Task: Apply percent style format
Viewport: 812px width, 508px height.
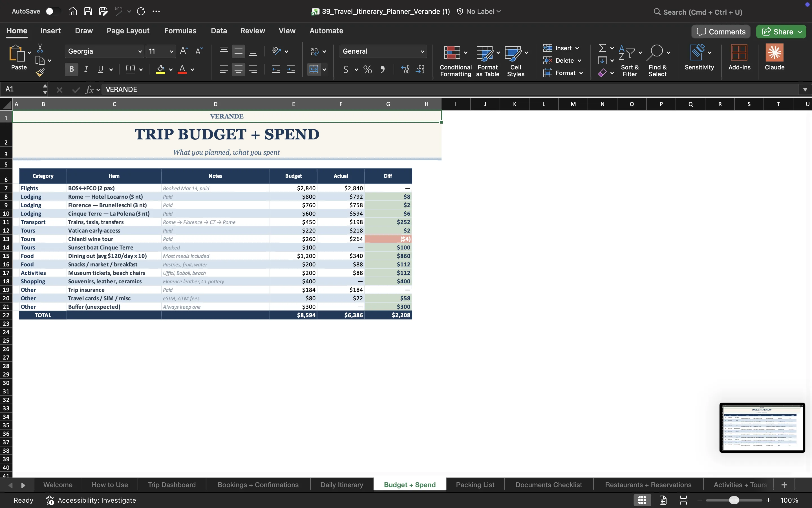Action: (367, 69)
